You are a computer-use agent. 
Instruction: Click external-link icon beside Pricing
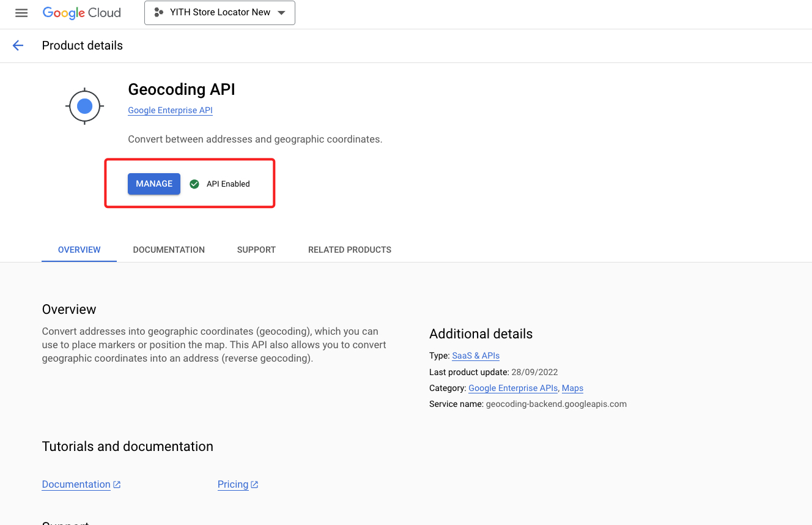point(254,485)
